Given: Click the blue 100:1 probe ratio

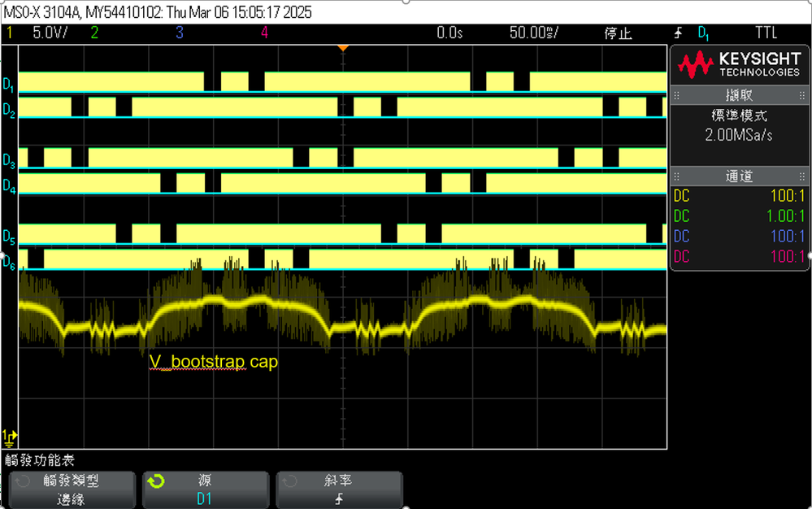Looking at the screenshot, I should (788, 236).
